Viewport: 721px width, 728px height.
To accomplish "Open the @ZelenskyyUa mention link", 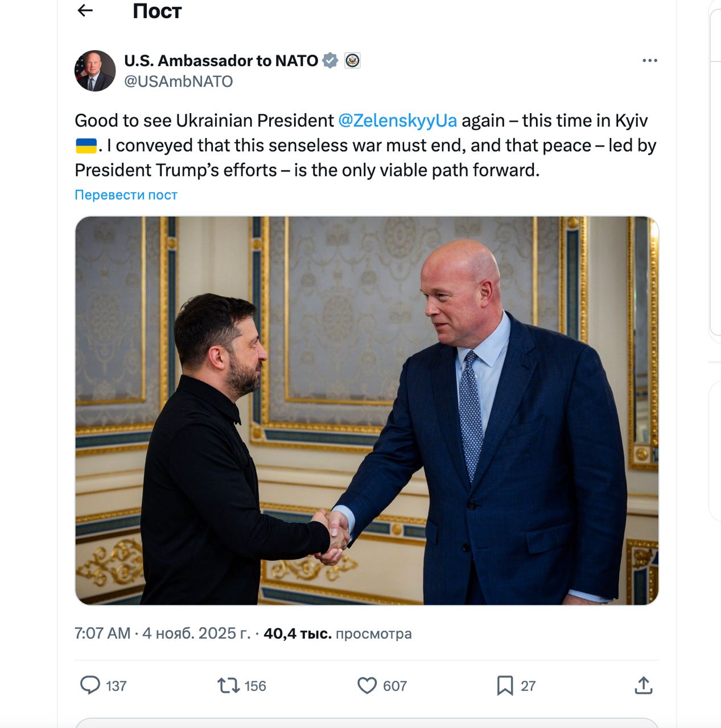I will pyautogui.click(x=397, y=121).
